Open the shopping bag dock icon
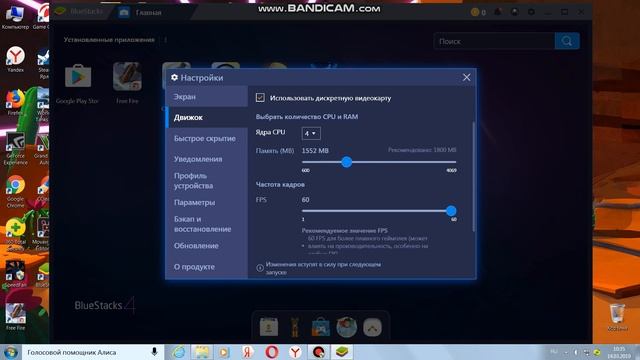The height and width of the screenshot is (360, 640). point(320,327)
